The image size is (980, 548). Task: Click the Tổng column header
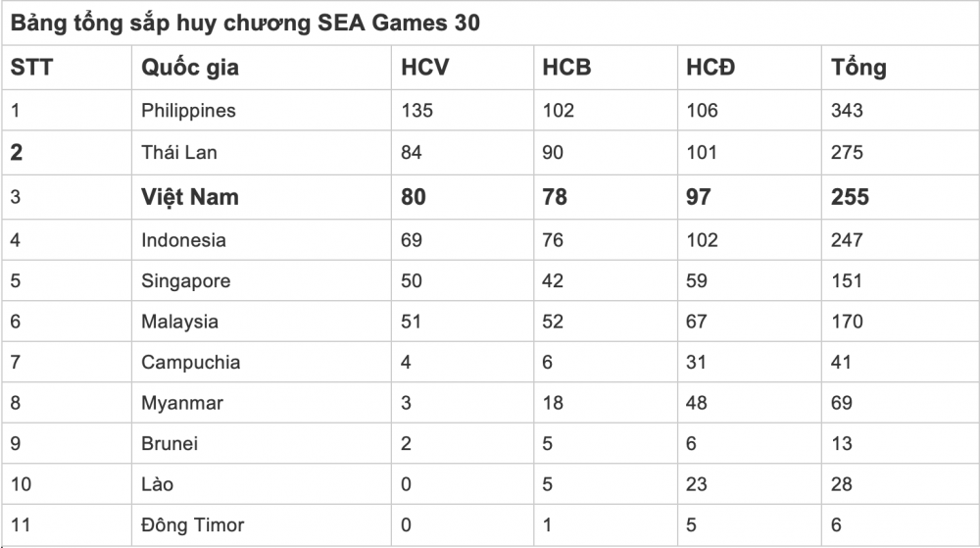click(858, 68)
